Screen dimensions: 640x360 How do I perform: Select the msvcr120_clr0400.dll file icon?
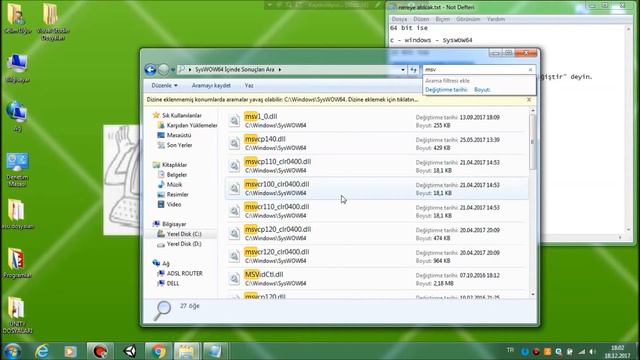(234, 256)
